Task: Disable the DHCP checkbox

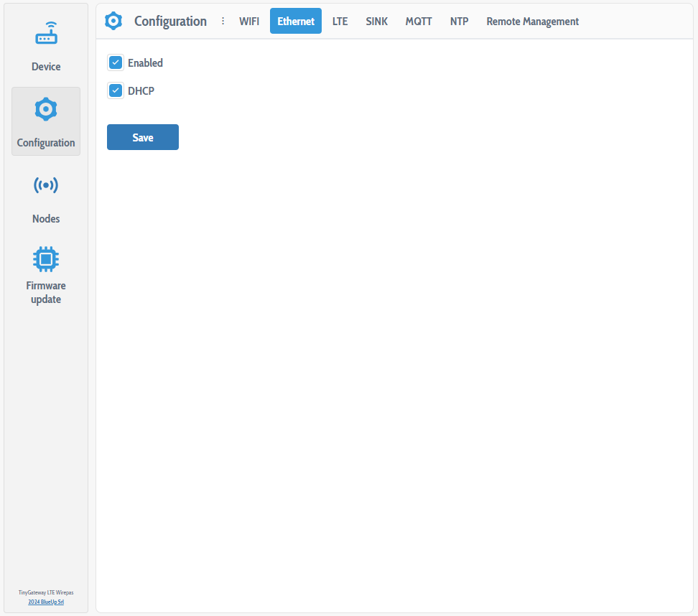Action: pos(116,90)
